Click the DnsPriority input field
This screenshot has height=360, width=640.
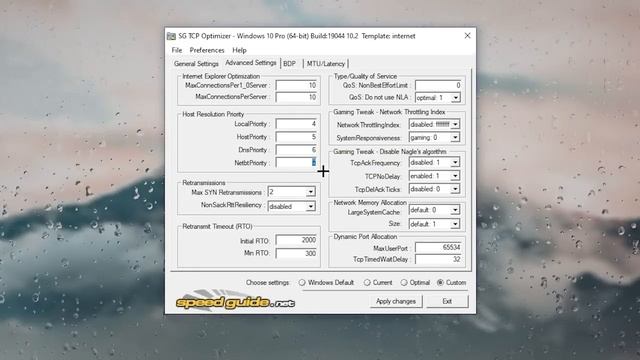coord(296,150)
